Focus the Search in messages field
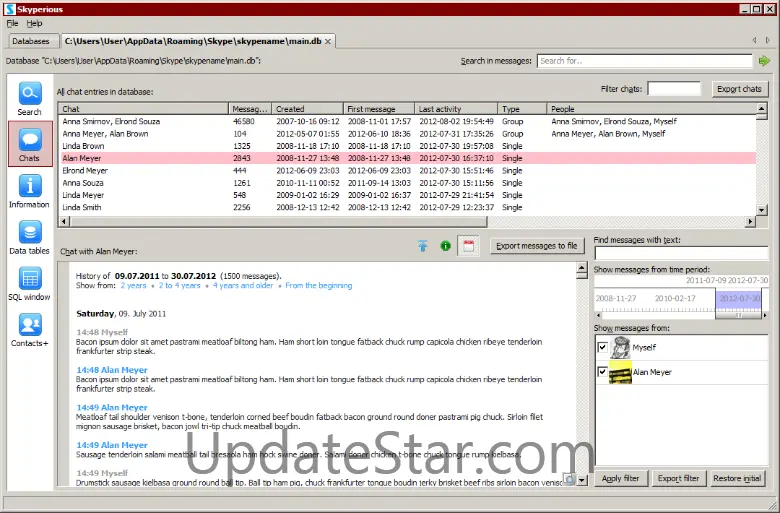Viewport: 780px width, 513px height. tap(645, 61)
